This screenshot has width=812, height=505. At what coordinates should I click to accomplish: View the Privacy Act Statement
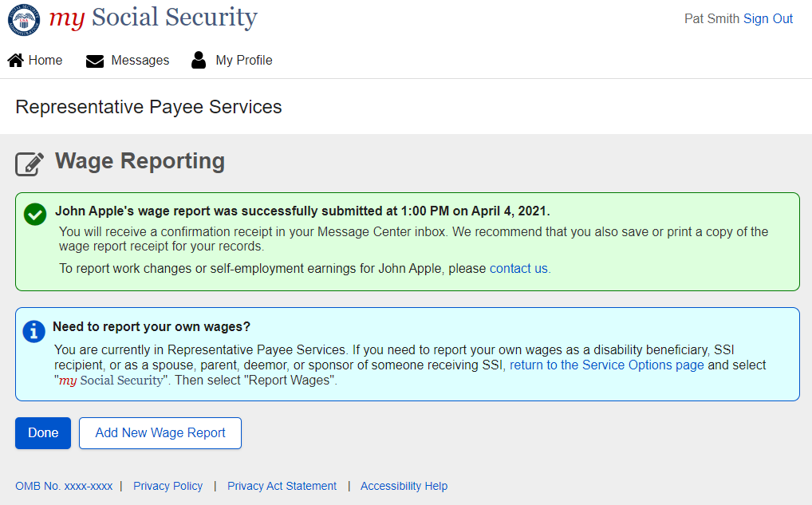point(282,486)
